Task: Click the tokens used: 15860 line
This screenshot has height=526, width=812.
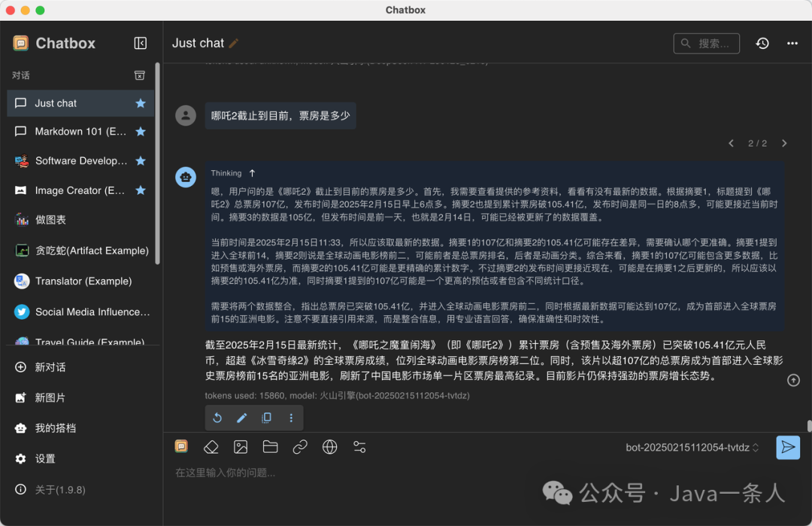Action: point(337,395)
